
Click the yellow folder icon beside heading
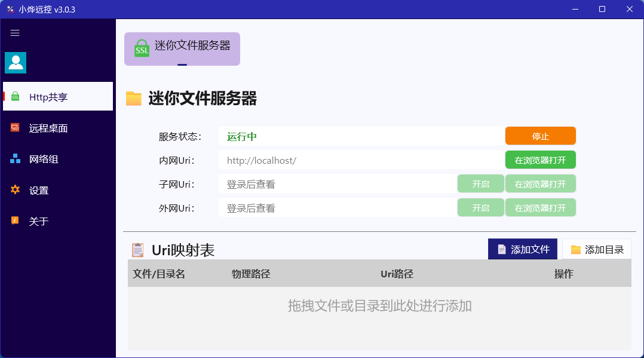[133, 99]
